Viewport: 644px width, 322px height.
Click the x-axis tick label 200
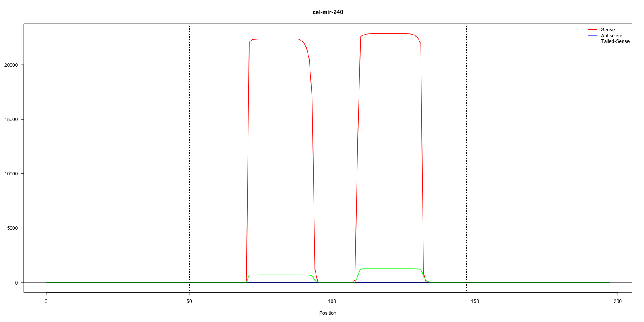point(618,301)
